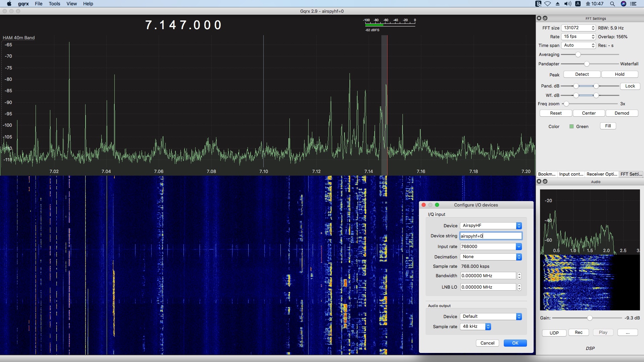Expand the Input rate combo box
Viewport: 644px width, 362px height.
pos(519,247)
